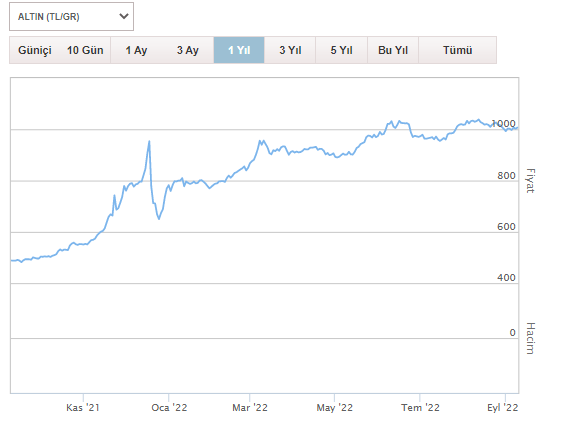Screen dimensions: 566x427
Task: Choose the 1 Ay period tab
Action: [x=136, y=50]
